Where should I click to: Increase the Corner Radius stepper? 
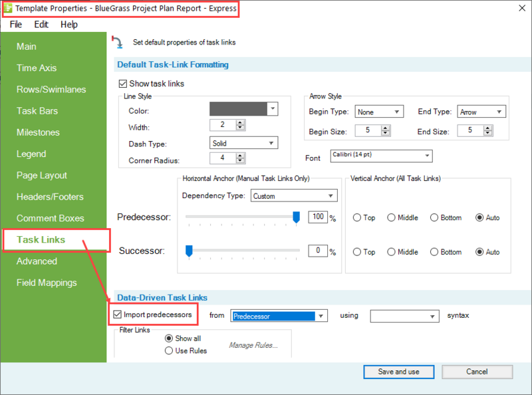tap(240, 156)
